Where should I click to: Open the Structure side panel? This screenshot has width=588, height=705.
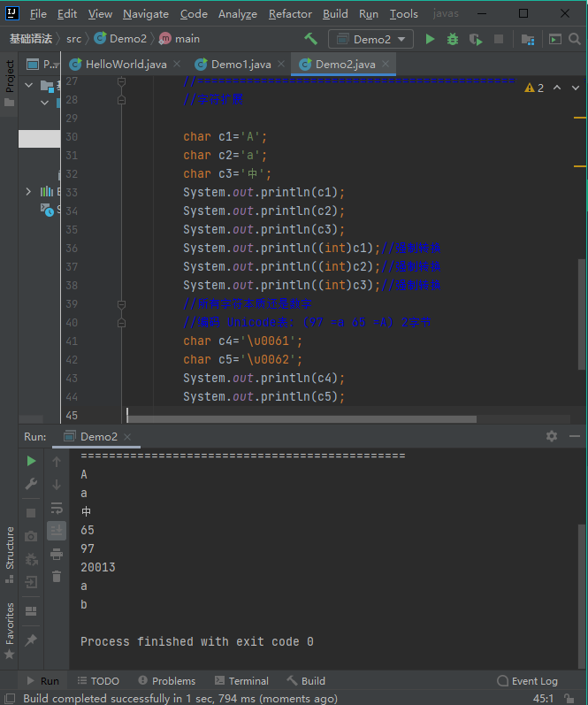[10, 554]
